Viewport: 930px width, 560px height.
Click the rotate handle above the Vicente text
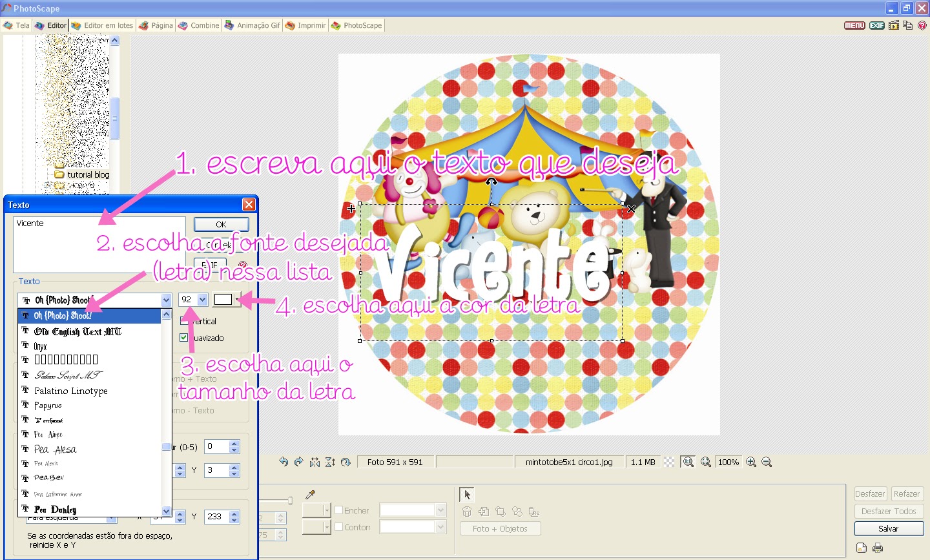[x=491, y=182]
